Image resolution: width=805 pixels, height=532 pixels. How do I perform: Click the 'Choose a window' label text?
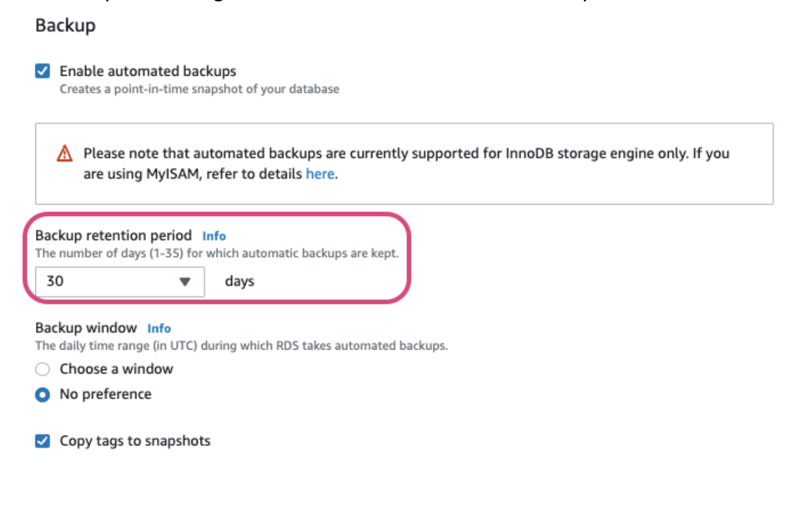(x=116, y=369)
